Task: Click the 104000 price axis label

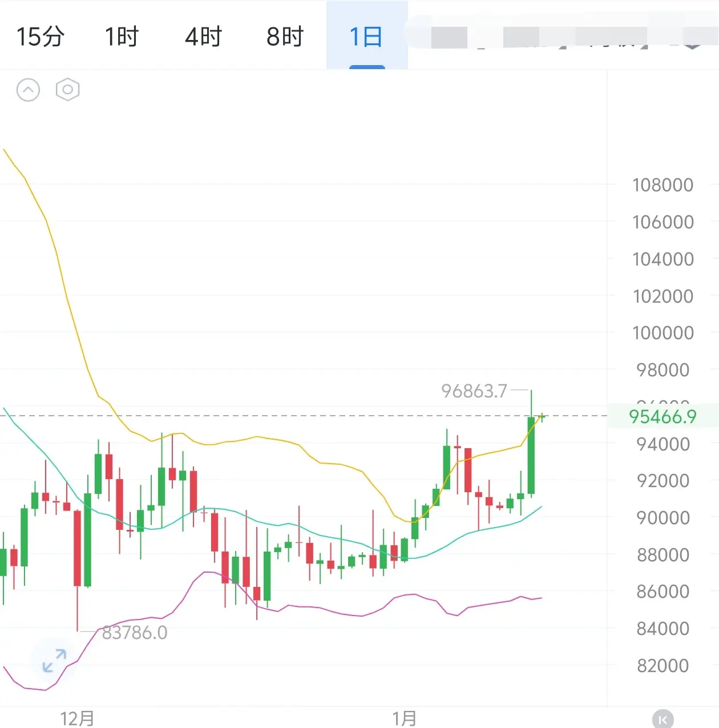Action: tap(663, 259)
